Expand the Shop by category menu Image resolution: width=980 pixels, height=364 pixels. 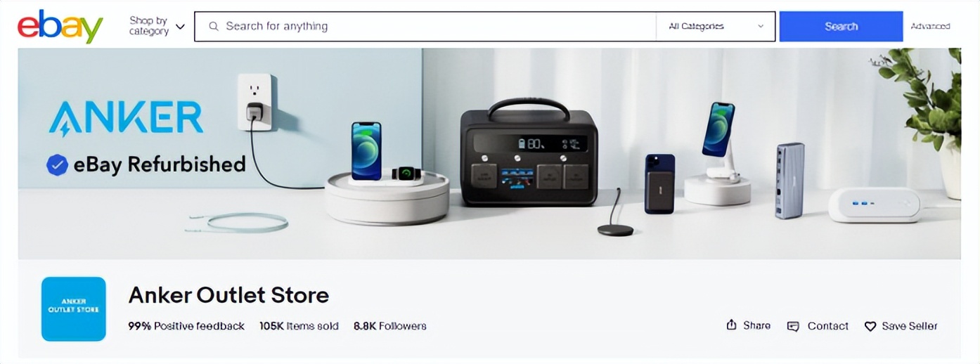157,26
